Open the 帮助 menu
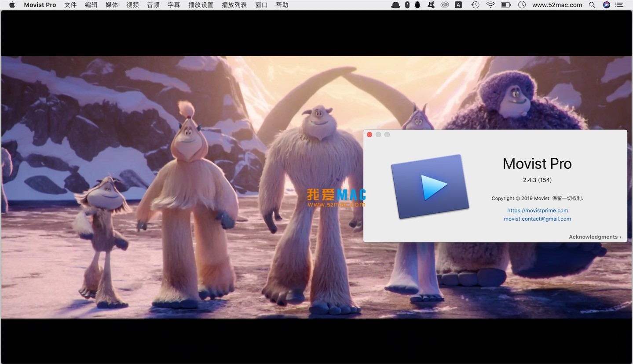Image resolution: width=633 pixels, height=364 pixels. click(282, 5)
